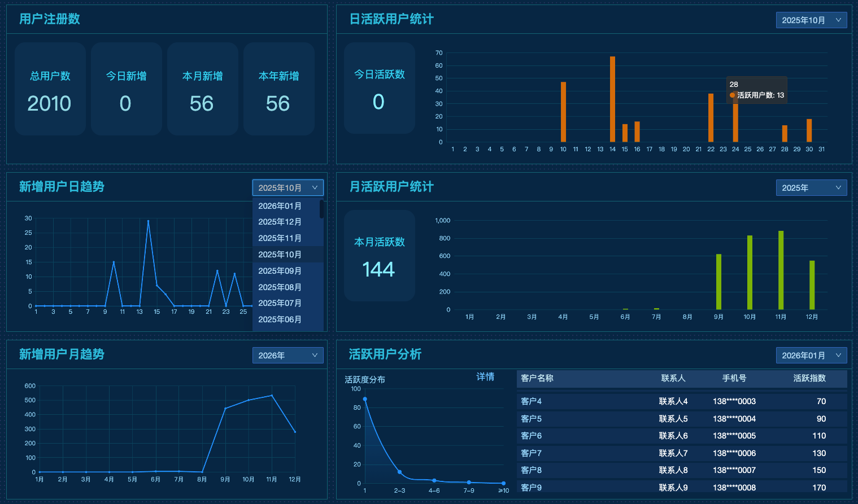Expand the monthly active users year selector
This screenshot has width=858, height=504.
click(811, 188)
